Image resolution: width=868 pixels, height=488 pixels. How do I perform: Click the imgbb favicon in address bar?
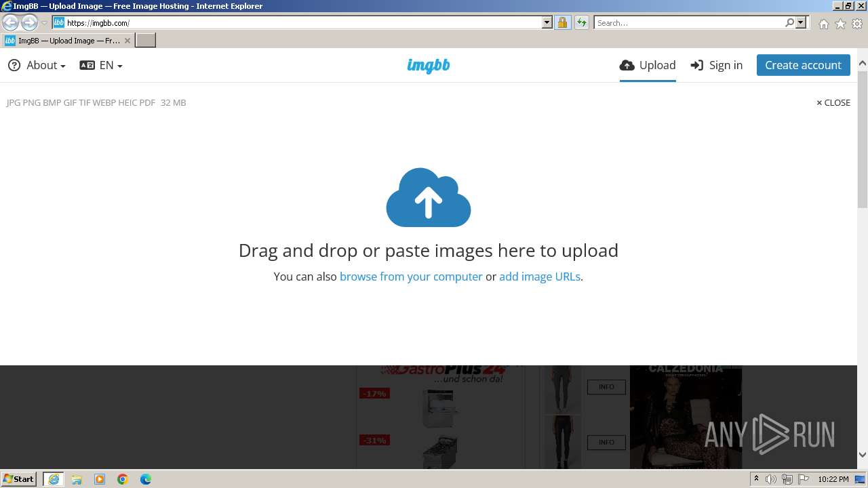[x=59, y=23]
